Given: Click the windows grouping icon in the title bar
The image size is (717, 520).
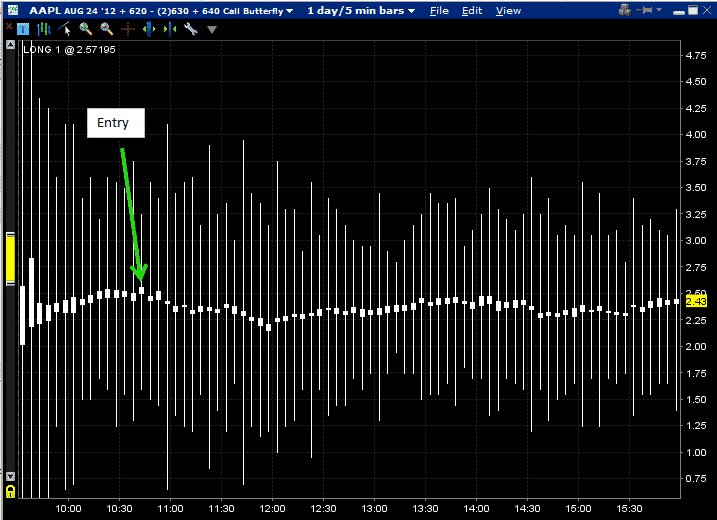Looking at the screenshot, I should 625,10.
